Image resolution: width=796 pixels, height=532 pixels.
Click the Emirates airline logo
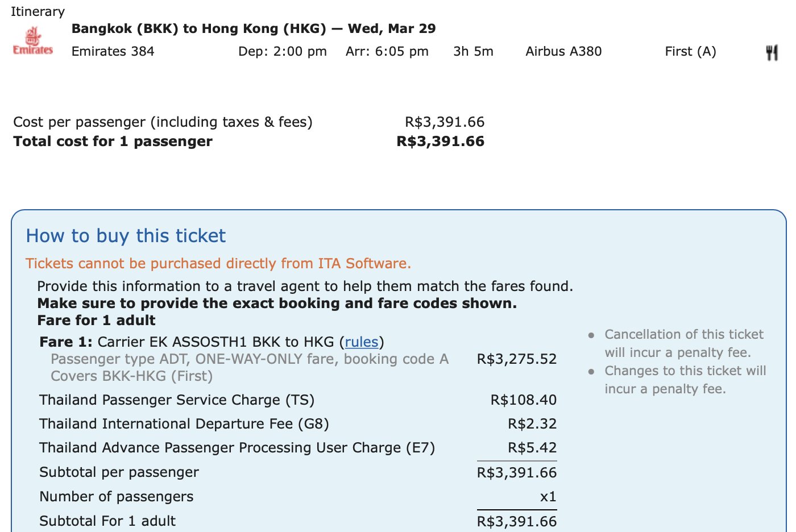pyautogui.click(x=33, y=41)
